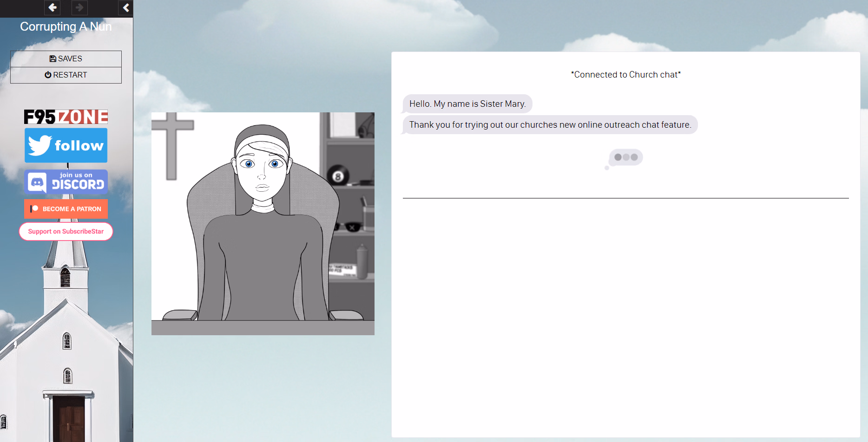This screenshot has height=442, width=868.
Task: Click the floppy disk icon on SAVES
Action: 53,58
